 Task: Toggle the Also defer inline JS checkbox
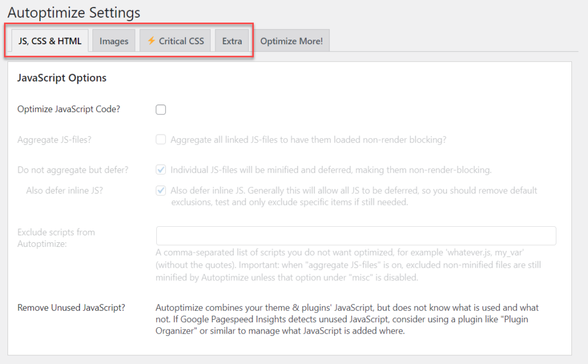pos(161,191)
